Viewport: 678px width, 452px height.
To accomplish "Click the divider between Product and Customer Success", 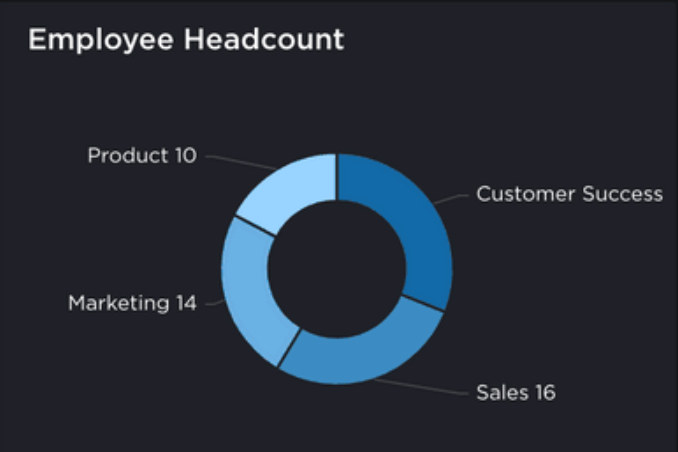I will tap(337, 177).
